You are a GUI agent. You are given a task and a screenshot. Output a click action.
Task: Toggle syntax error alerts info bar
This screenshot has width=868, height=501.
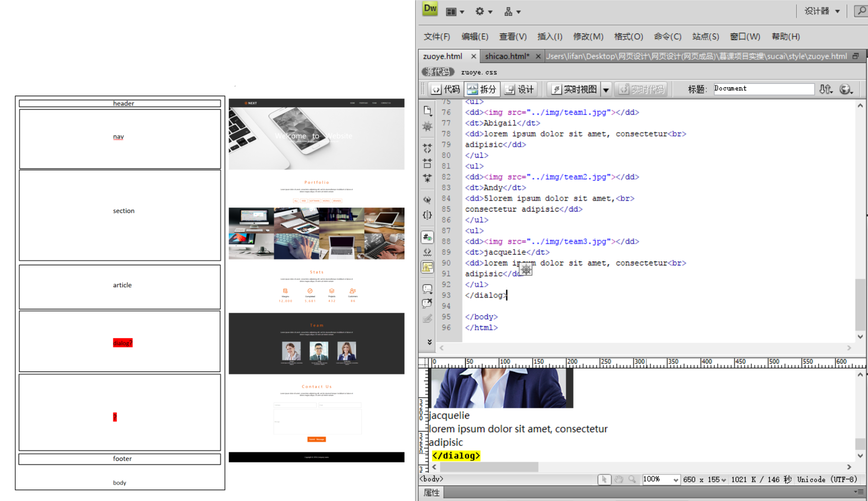427,267
